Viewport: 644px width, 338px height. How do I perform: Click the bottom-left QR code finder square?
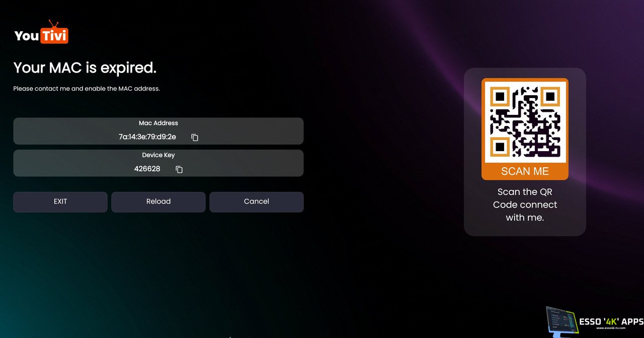(500, 146)
